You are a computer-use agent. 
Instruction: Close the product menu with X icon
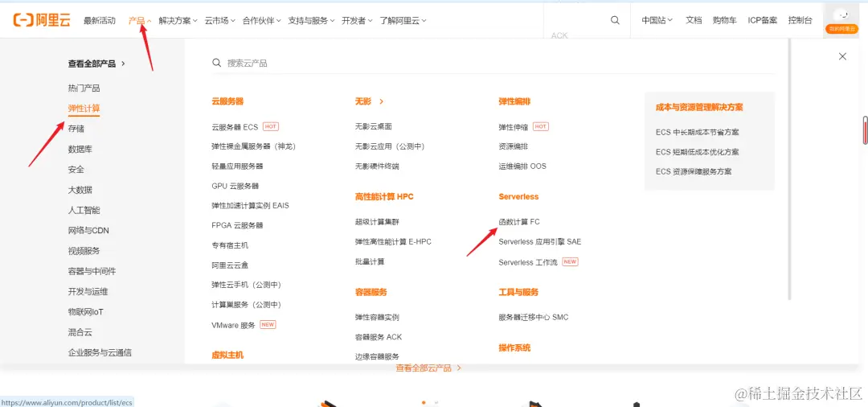pyautogui.click(x=842, y=56)
